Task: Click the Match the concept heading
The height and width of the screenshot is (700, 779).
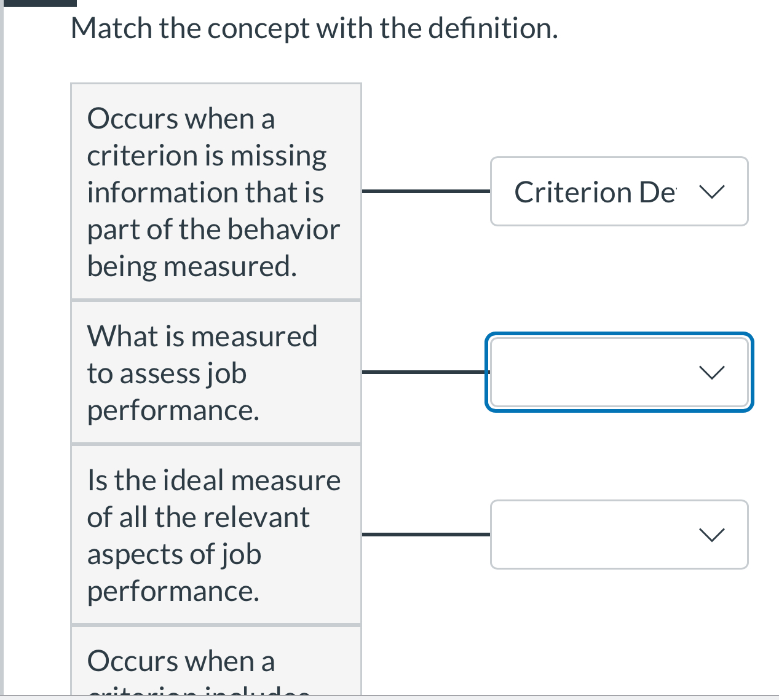Action: [x=314, y=27]
